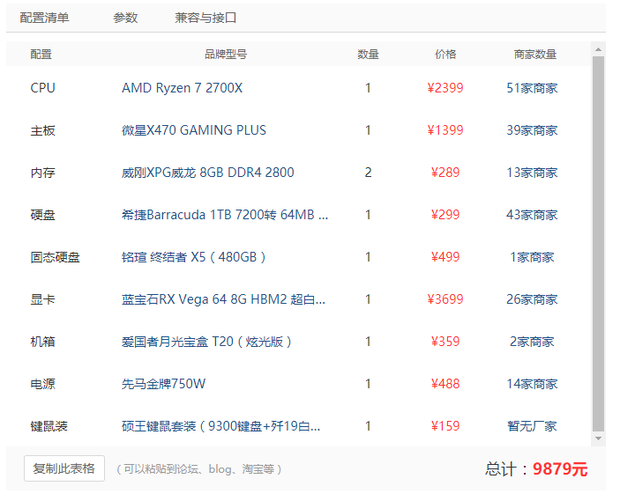620x501 pixels.
Task: Open 铭瑄 终结者 X5 (480GB) link
Action: click(193, 257)
